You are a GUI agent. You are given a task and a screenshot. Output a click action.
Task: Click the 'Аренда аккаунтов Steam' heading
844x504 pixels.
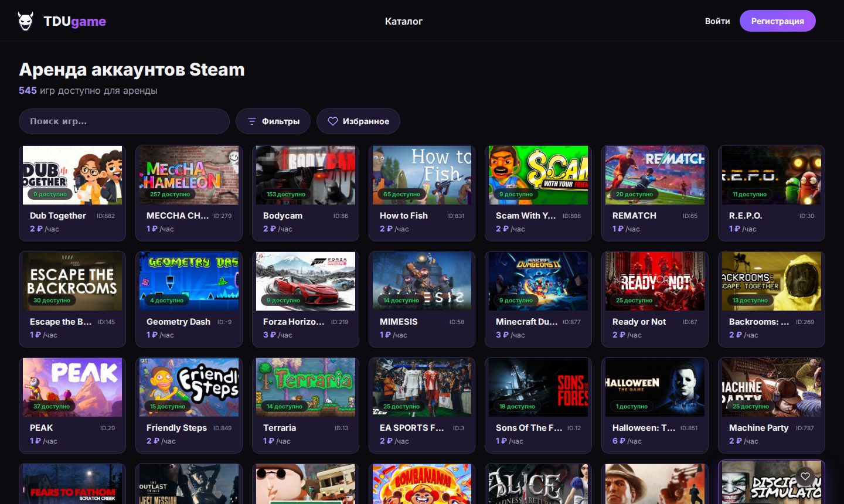click(132, 70)
